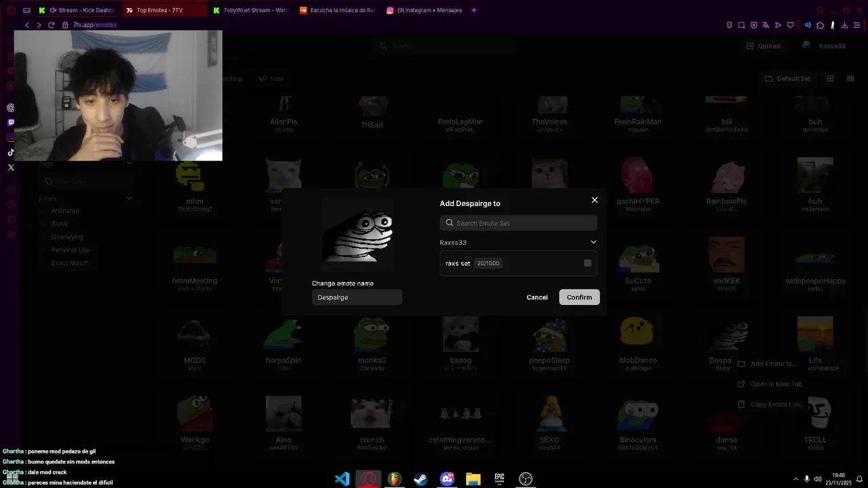Open Steam from taskbar

[x=420, y=479]
